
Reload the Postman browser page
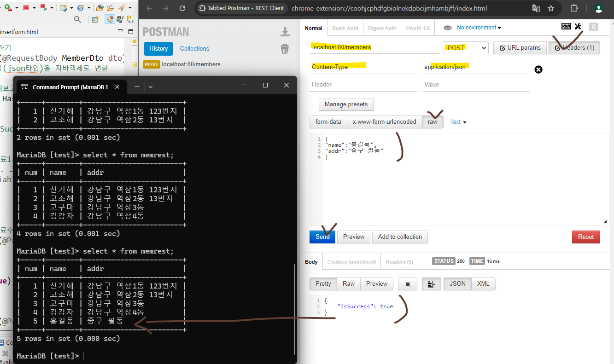pos(182,8)
